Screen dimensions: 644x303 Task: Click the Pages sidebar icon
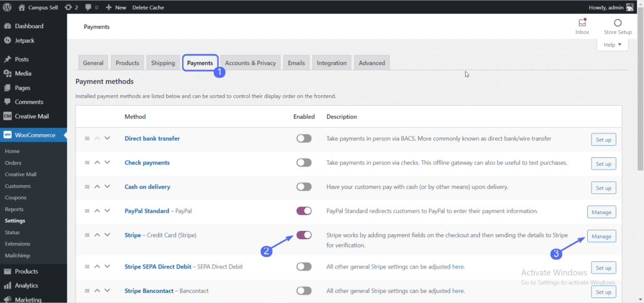(7, 88)
